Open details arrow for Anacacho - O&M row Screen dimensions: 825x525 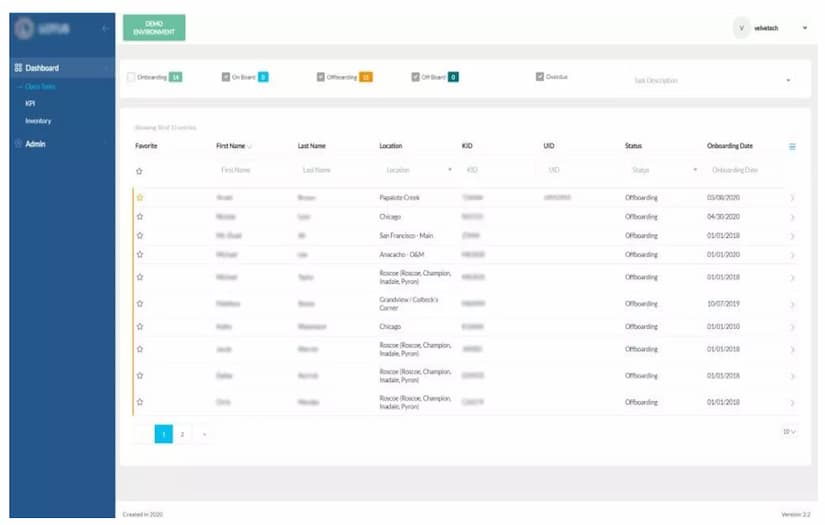[x=792, y=255]
